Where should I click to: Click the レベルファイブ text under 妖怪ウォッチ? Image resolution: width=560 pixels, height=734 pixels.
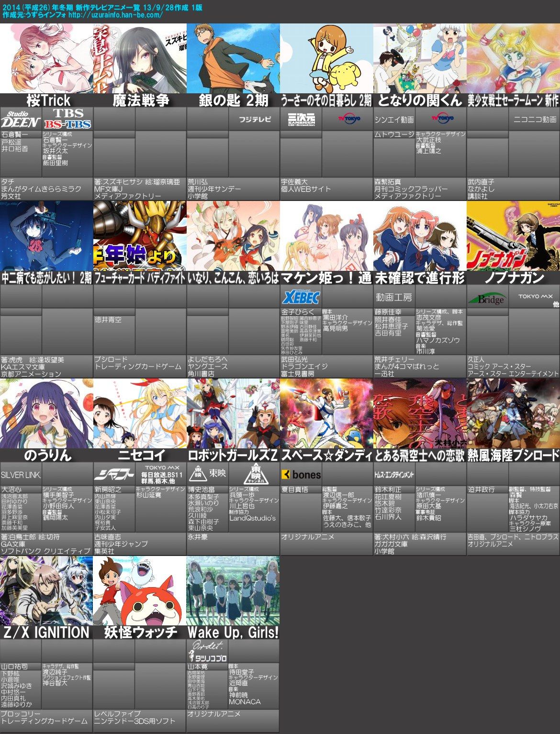pos(118,714)
